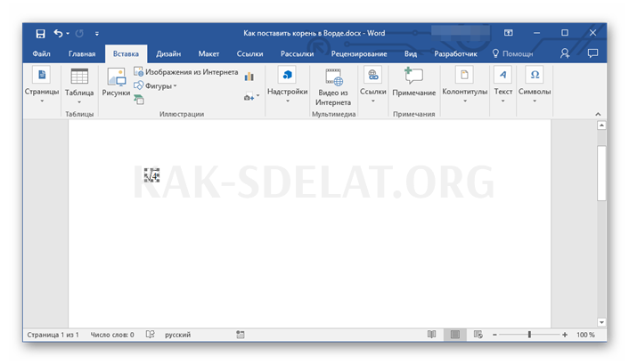This screenshot has height=364, width=629.
Task: Click the Помощн lightbulb search box
Action: [512, 53]
